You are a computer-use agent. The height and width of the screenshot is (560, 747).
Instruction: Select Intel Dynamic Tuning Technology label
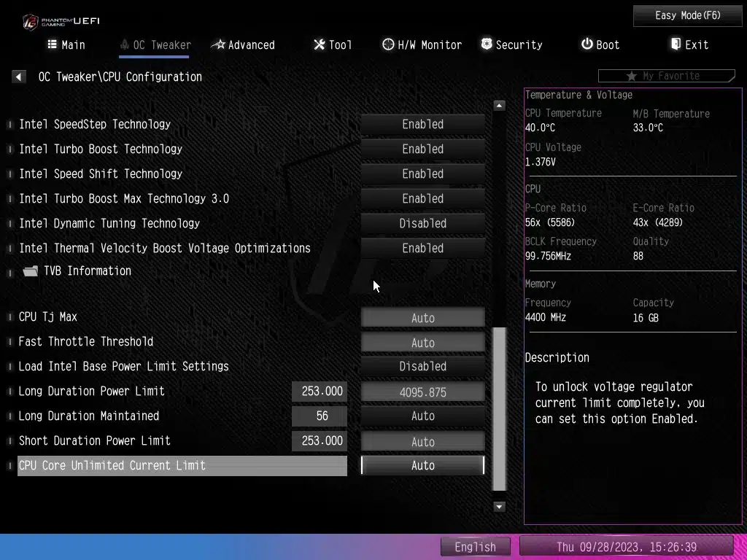tap(109, 223)
